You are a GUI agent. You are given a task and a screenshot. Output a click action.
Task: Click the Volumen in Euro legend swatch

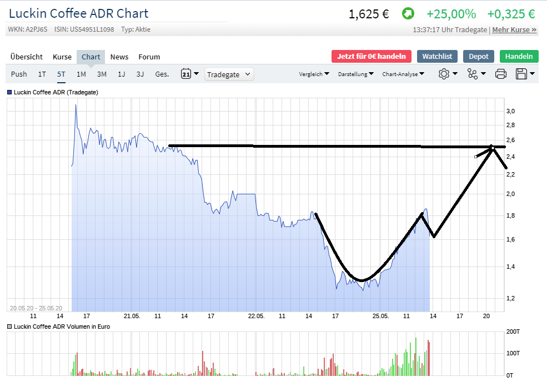coord(9,327)
